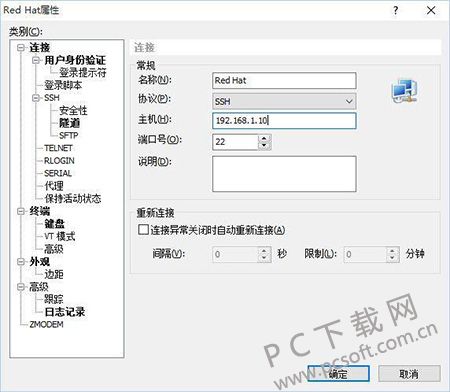The height and width of the screenshot is (392, 450).
Task: Open the 协议 SSH protocol dropdown
Action: [284, 101]
